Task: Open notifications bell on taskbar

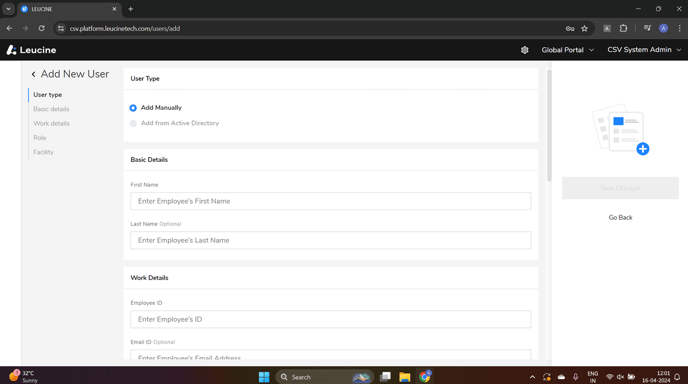Action: 677,377
